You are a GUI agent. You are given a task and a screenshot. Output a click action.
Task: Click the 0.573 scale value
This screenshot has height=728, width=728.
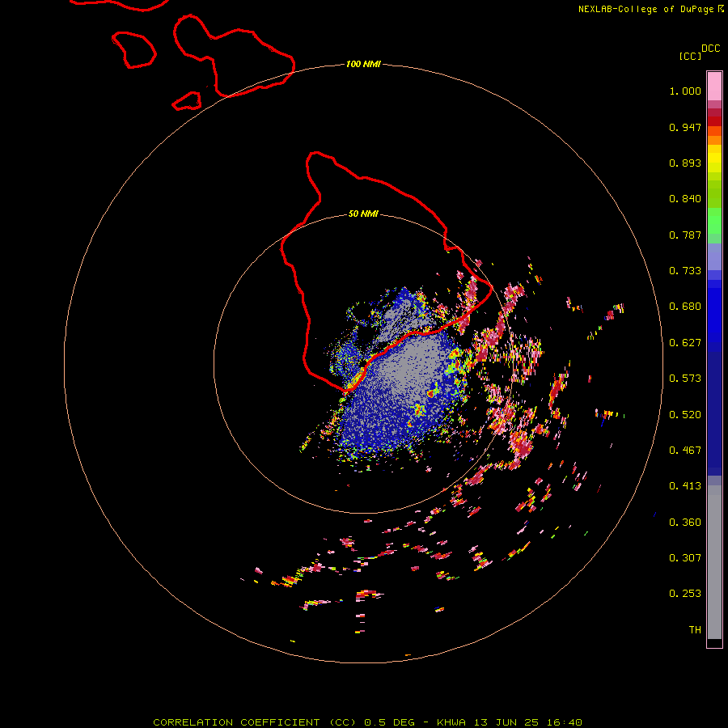click(x=685, y=379)
